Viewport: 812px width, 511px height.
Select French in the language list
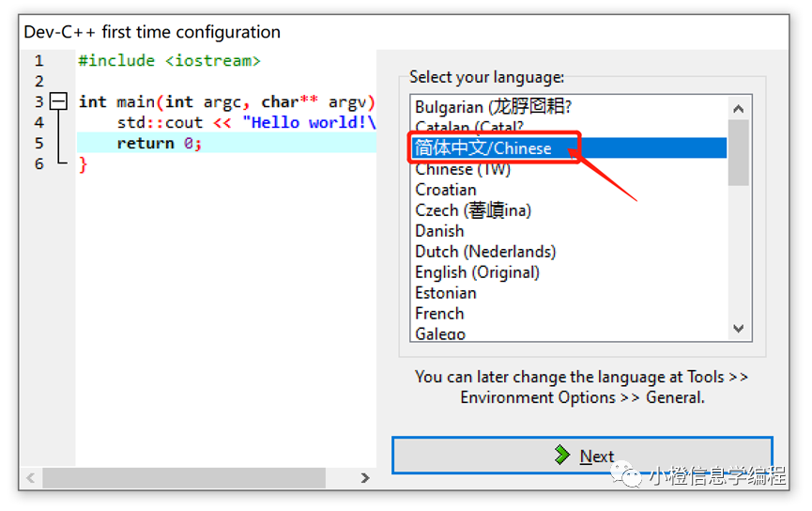point(569,314)
